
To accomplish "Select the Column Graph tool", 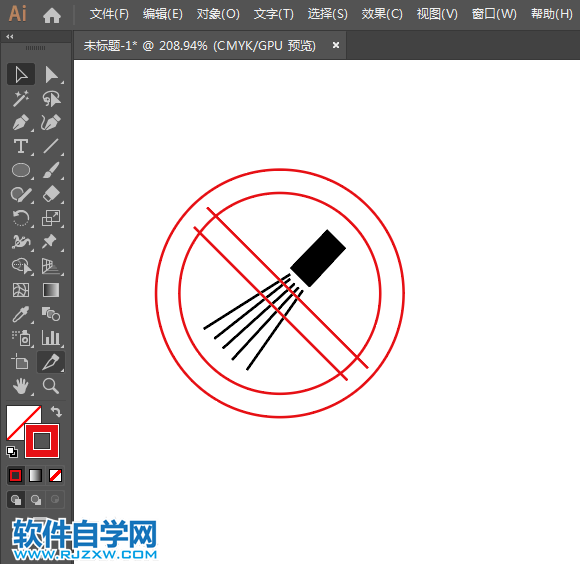I will coord(51,338).
